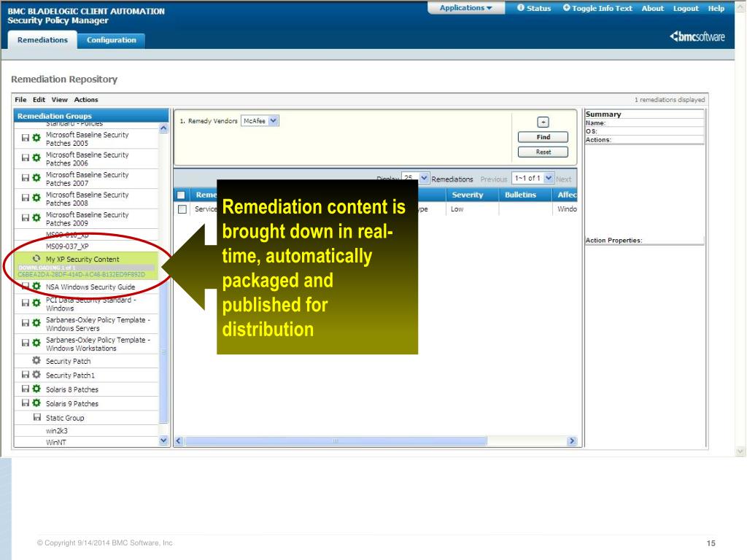Image resolution: width=747 pixels, height=560 pixels.
Task: Click gear icon for NSA Windows Security Guide
Action: [36, 286]
